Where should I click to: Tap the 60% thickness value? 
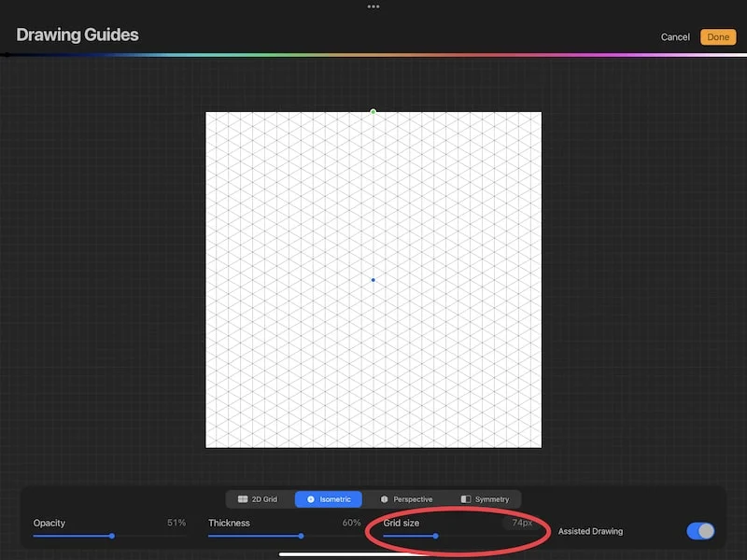point(351,523)
